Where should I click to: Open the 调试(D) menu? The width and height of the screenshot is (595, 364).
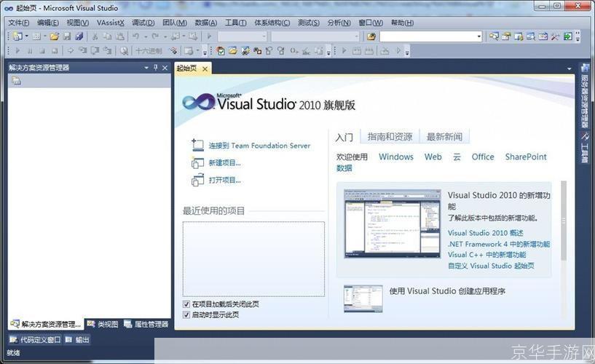(x=143, y=23)
